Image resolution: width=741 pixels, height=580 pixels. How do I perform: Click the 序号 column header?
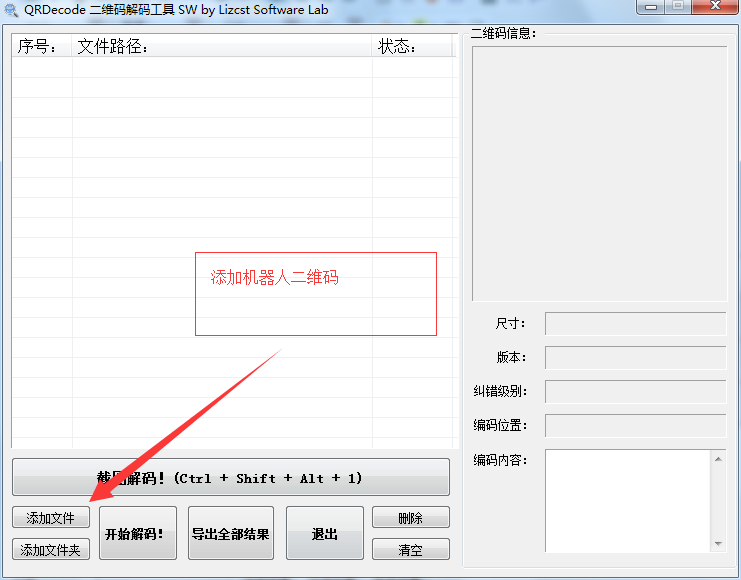click(40, 47)
